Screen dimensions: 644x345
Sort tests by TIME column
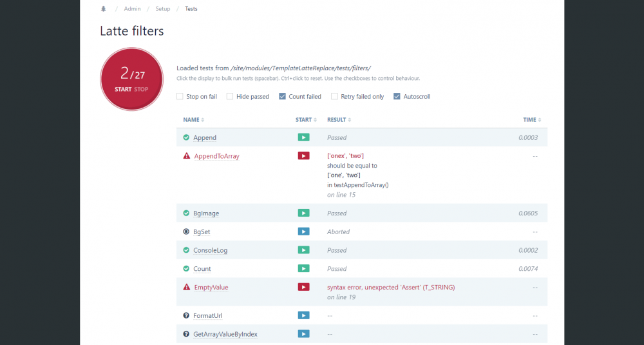(531, 120)
